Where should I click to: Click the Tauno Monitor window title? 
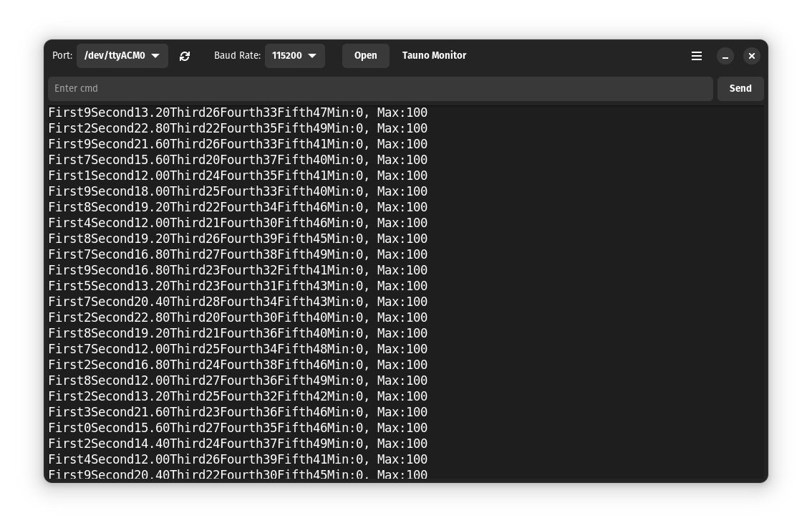click(434, 56)
